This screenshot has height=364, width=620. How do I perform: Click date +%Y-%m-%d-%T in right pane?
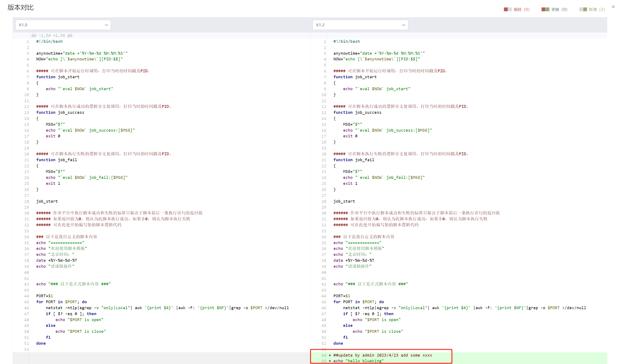[x=354, y=260]
